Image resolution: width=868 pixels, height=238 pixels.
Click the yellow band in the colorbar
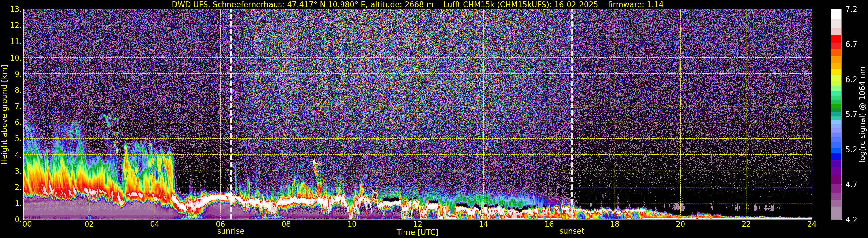click(836, 72)
